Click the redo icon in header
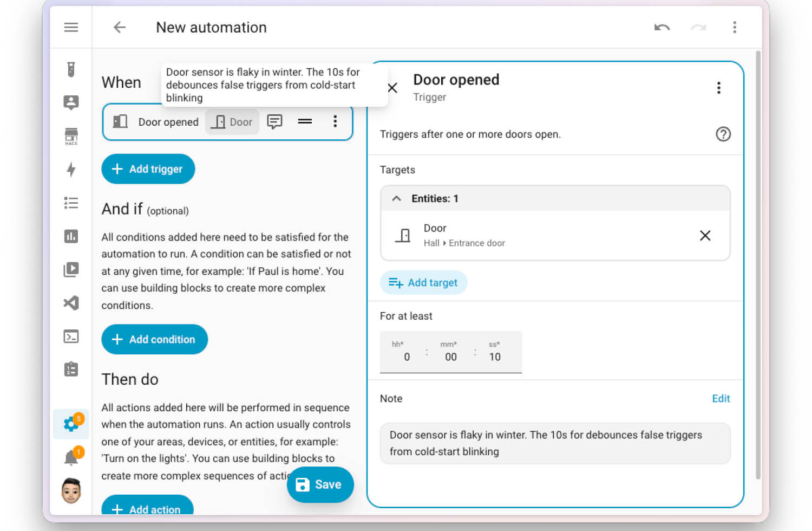 click(x=698, y=27)
